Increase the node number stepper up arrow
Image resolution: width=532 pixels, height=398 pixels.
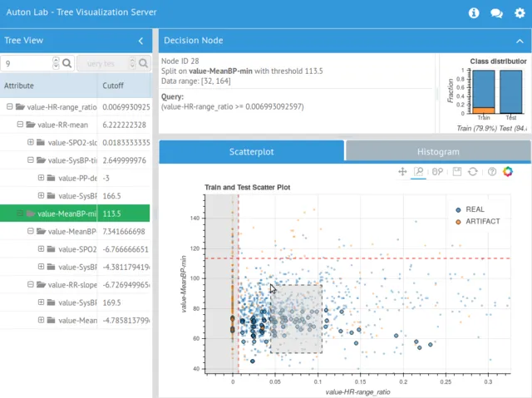click(56, 60)
